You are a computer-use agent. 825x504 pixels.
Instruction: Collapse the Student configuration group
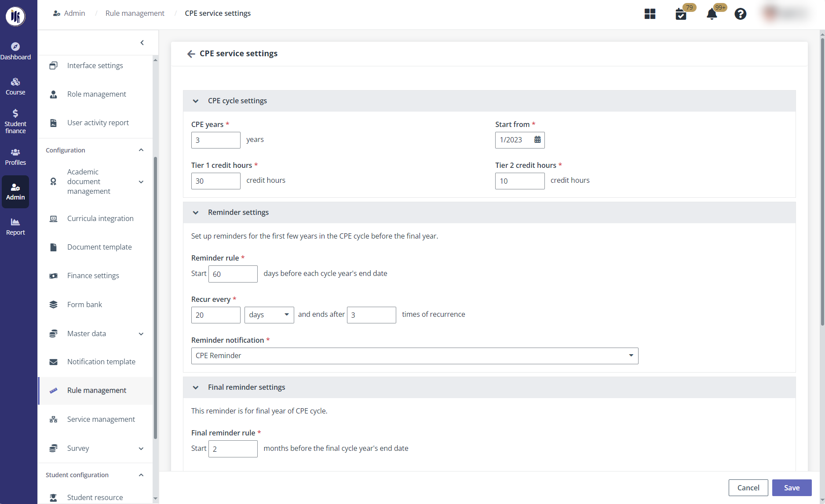point(141,475)
